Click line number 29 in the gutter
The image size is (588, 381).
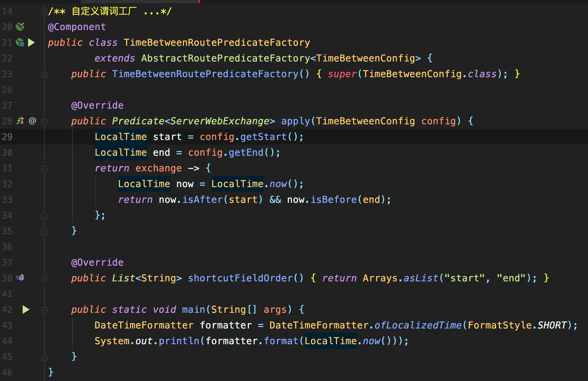(x=7, y=137)
